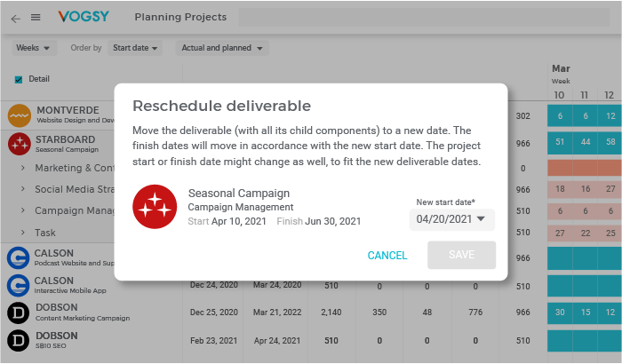Viewport: 622px width, 364px height.
Task: Open the New start date picker
Action: (x=451, y=219)
